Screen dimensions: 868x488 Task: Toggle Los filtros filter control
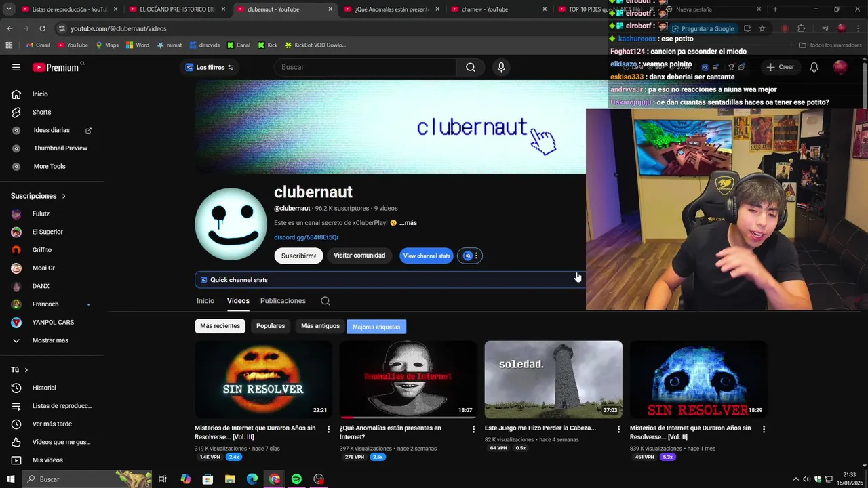pos(210,67)
